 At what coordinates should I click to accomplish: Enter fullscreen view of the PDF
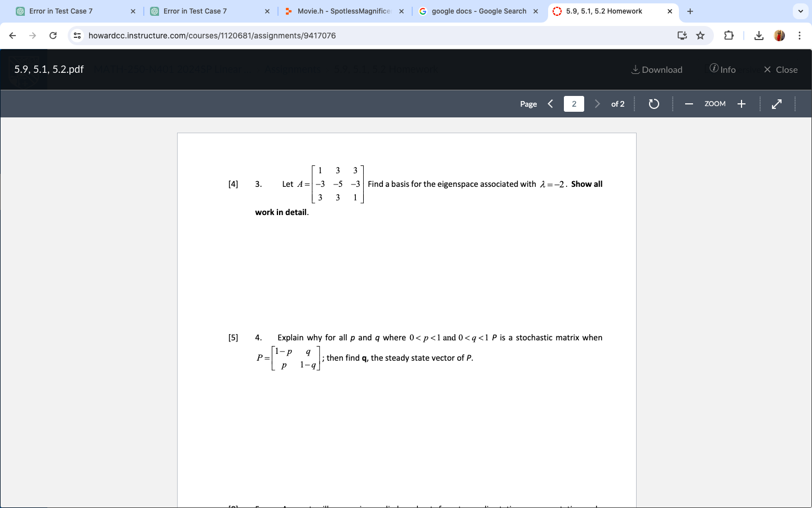point(777,104)
